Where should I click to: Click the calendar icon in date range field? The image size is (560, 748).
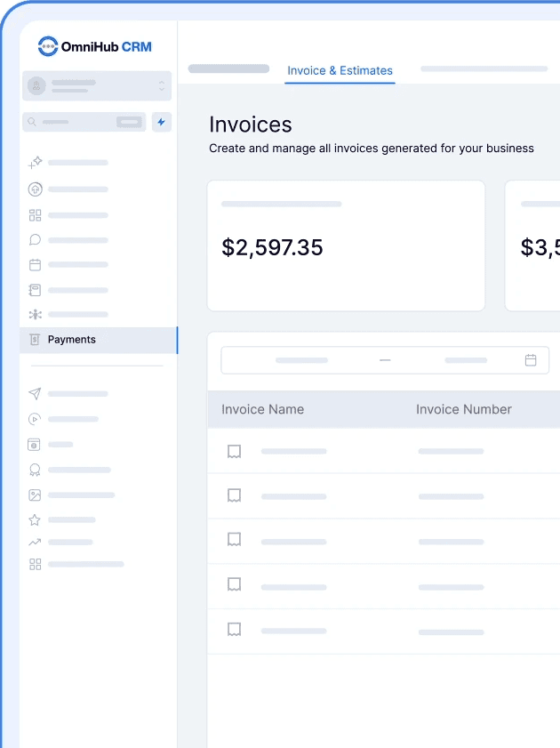coord(531,360)
